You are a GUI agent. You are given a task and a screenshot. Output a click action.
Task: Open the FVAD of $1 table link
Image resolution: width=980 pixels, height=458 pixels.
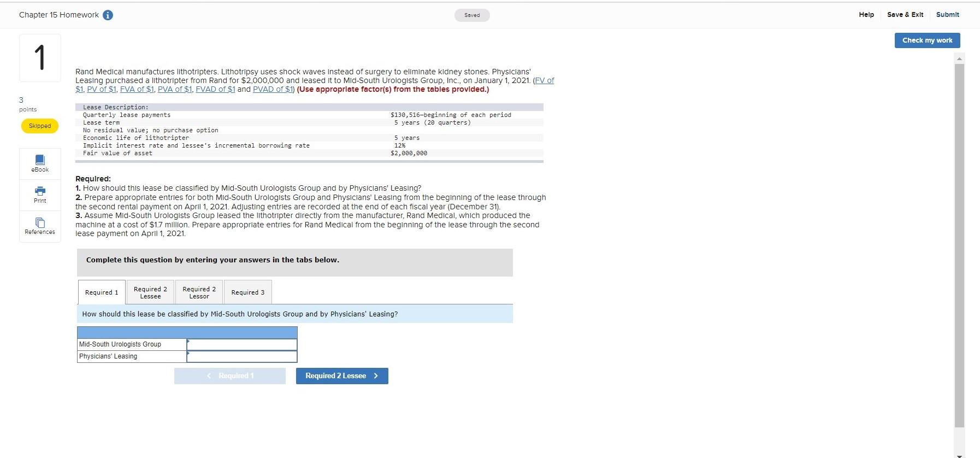tap(215, 89)
